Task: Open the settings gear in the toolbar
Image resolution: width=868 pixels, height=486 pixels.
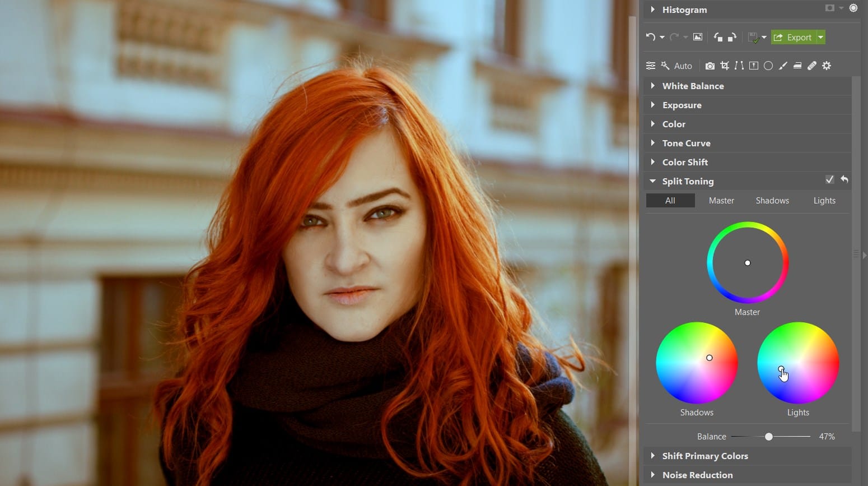Action: pos(827,66)
